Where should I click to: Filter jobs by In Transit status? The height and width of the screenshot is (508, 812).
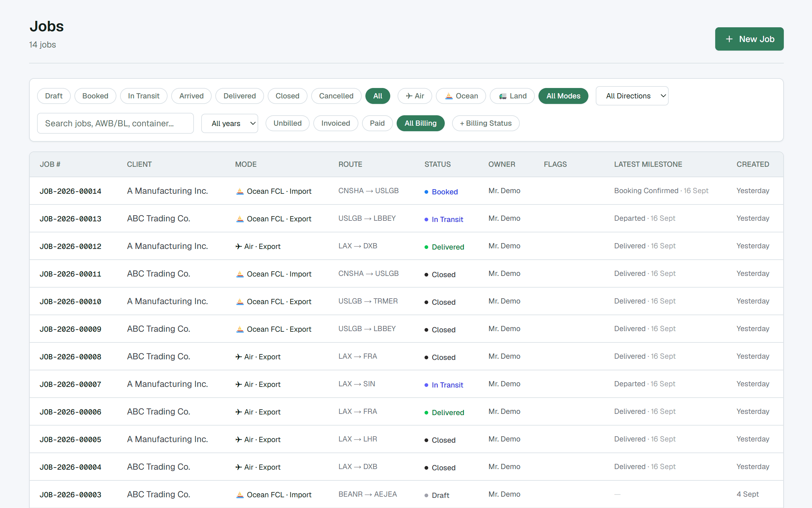click(144, 96)
